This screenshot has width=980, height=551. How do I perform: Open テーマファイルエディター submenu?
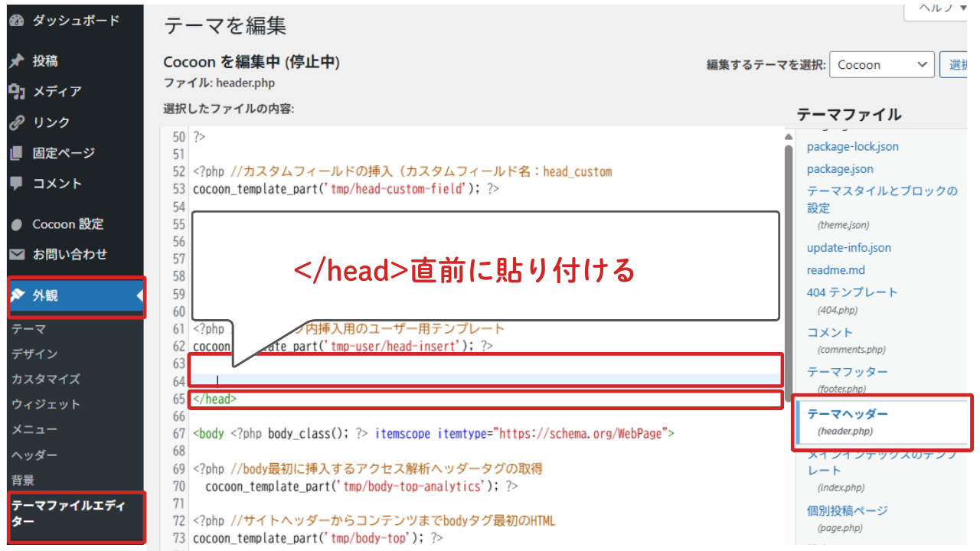(x=68, y=513)
